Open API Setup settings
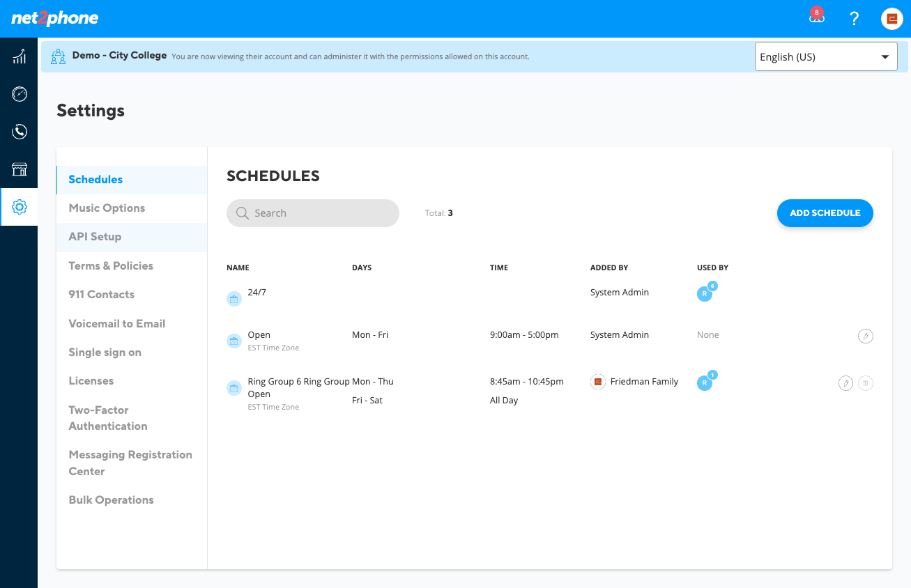 [x=132, y=237]
